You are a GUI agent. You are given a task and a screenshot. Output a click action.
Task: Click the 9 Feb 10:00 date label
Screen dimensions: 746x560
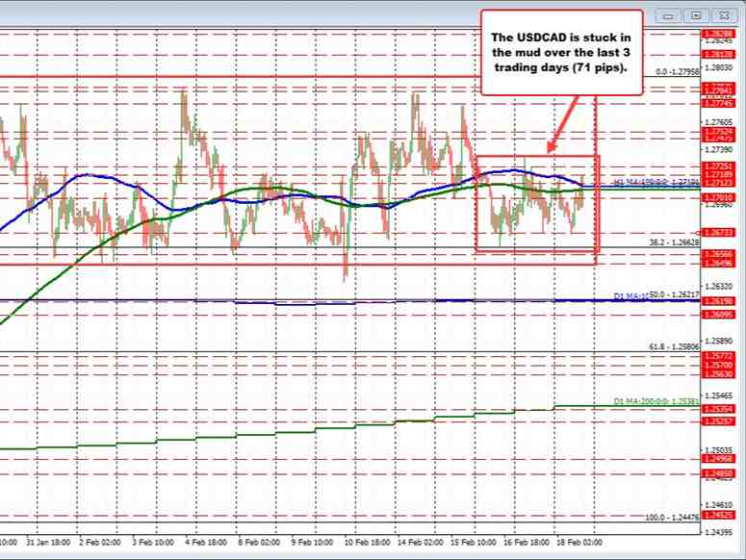[312, 543]
